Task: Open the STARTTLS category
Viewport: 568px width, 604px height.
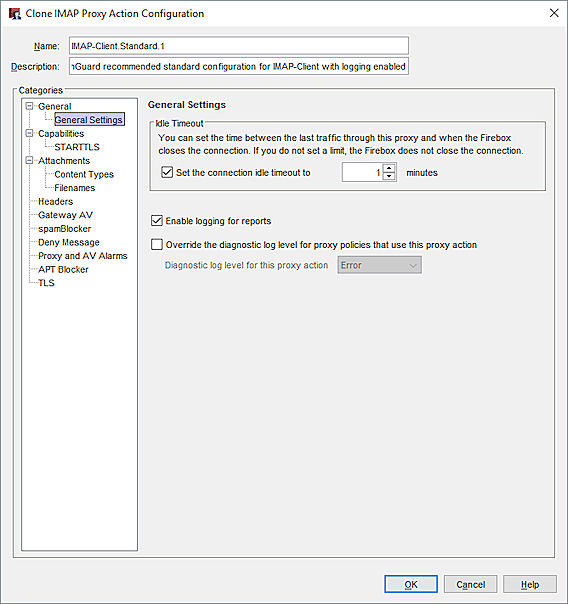Action: (77, 147)
